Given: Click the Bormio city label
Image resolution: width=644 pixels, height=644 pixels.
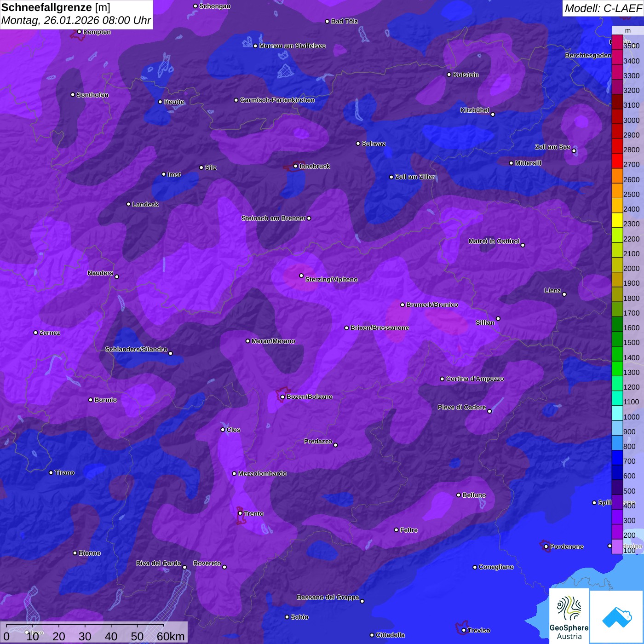Looking at the screenshot, I should point(105,400).
